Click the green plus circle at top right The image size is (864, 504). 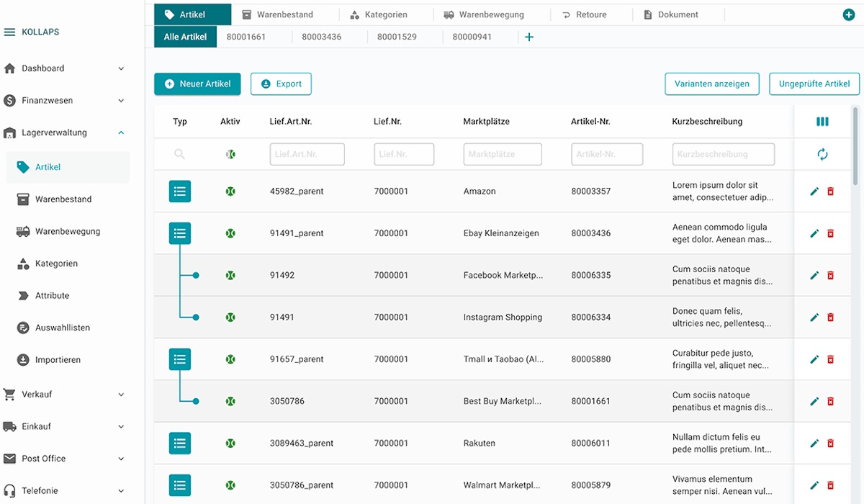click(848, 14)
